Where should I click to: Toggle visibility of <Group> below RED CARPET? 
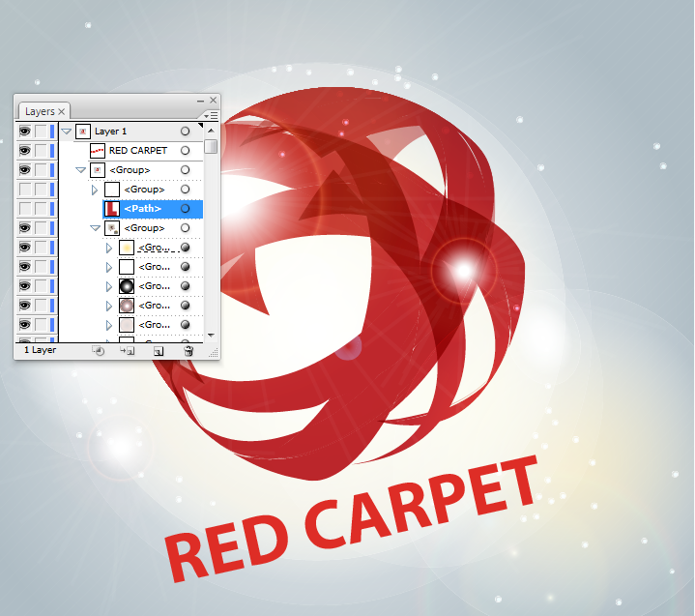25,170
